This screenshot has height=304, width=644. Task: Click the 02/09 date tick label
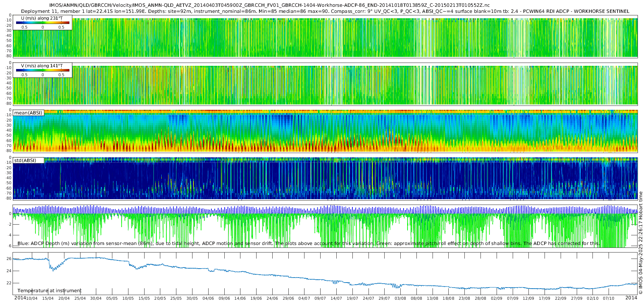coord(497,298)
